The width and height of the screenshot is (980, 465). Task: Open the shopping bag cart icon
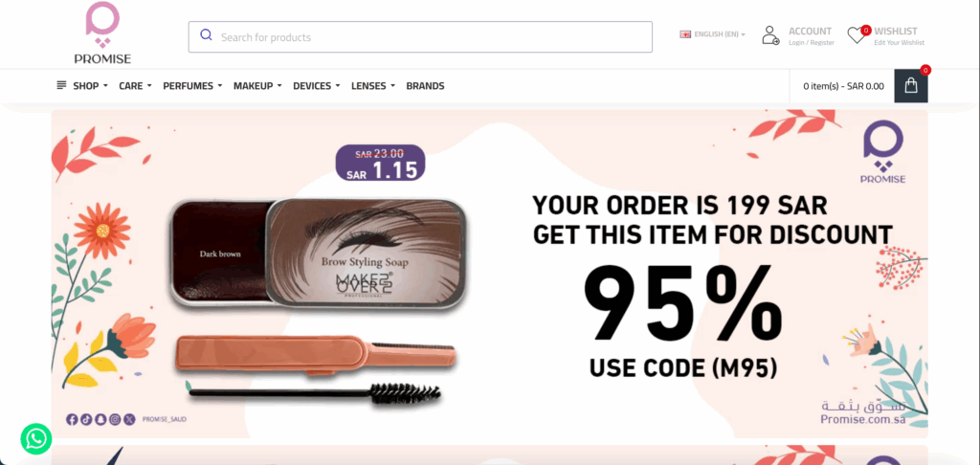click(x=911, y=85)
